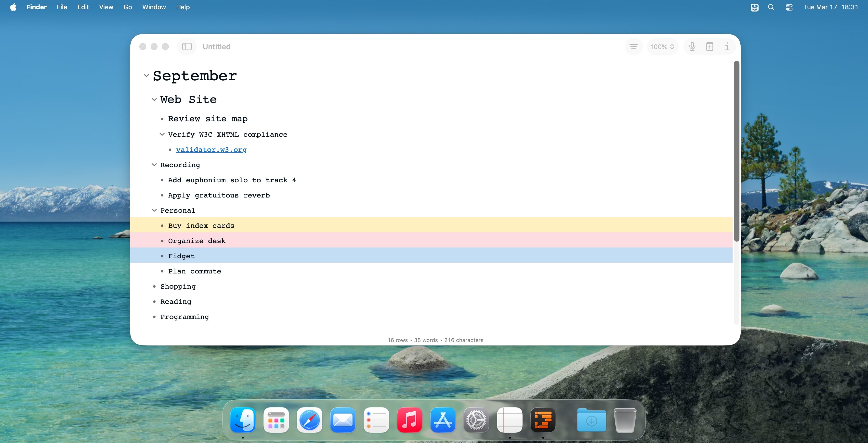Screen dimensions: 868x443
Task: Click the microphone recording icon
Action: 692,47
